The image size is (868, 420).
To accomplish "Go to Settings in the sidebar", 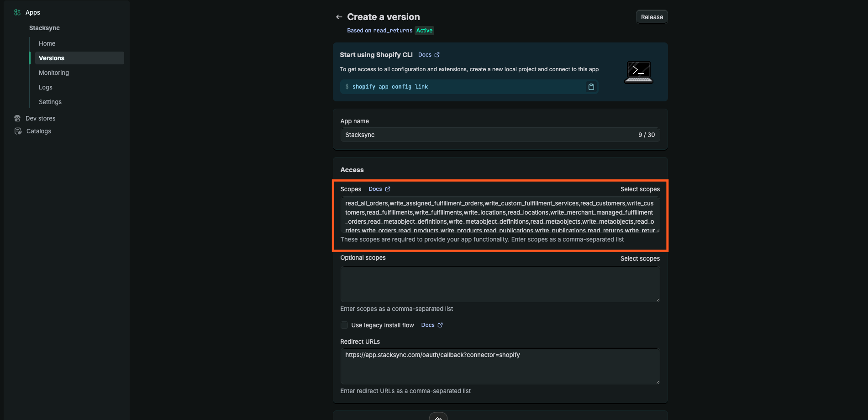I will coord(50,102).
